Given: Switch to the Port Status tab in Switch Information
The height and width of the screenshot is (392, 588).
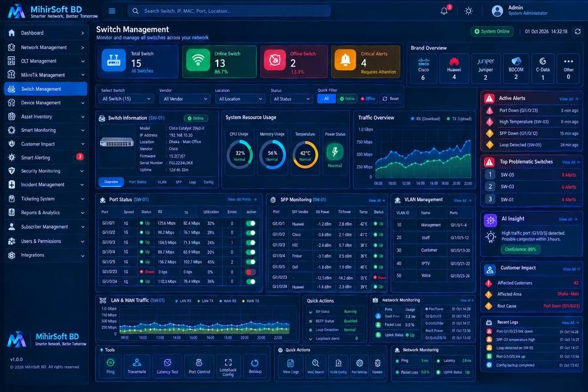Looking at the screenshot, I should tap(138, 182).
